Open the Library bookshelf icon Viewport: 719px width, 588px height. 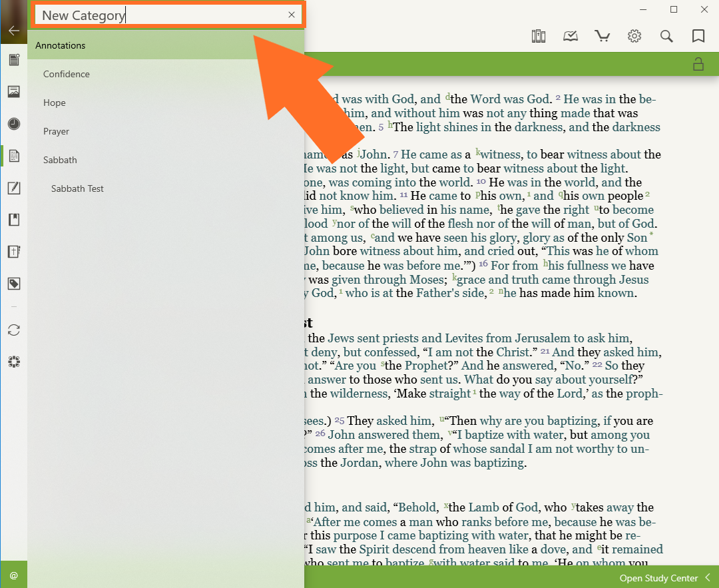click(x=539, y=36)
